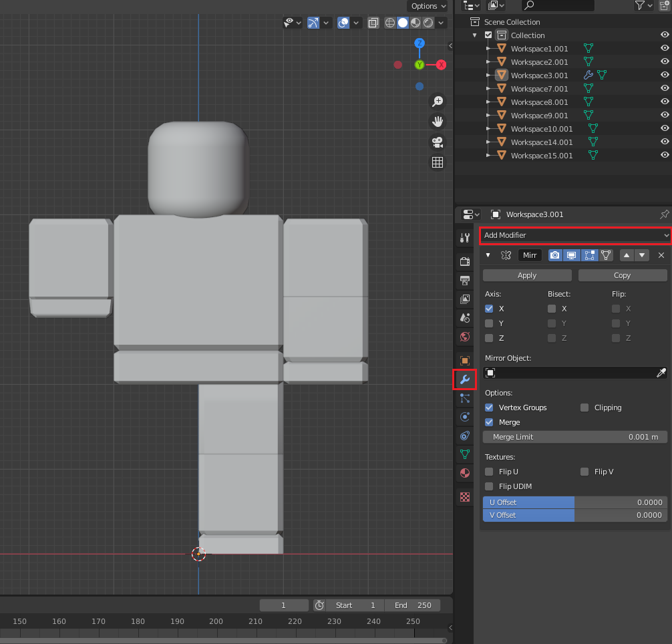Screen dimensions: 672x644
Task: Open the Active Tool properties tab
Action: point(464,237)
